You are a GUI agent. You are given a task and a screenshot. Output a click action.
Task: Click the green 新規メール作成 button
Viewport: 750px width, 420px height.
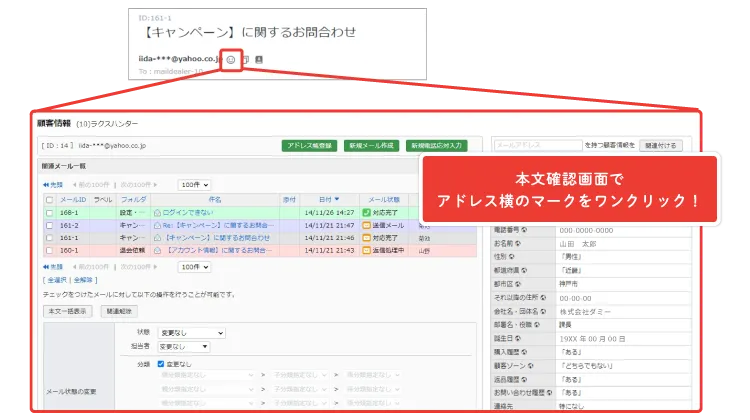tap(371, 145)
